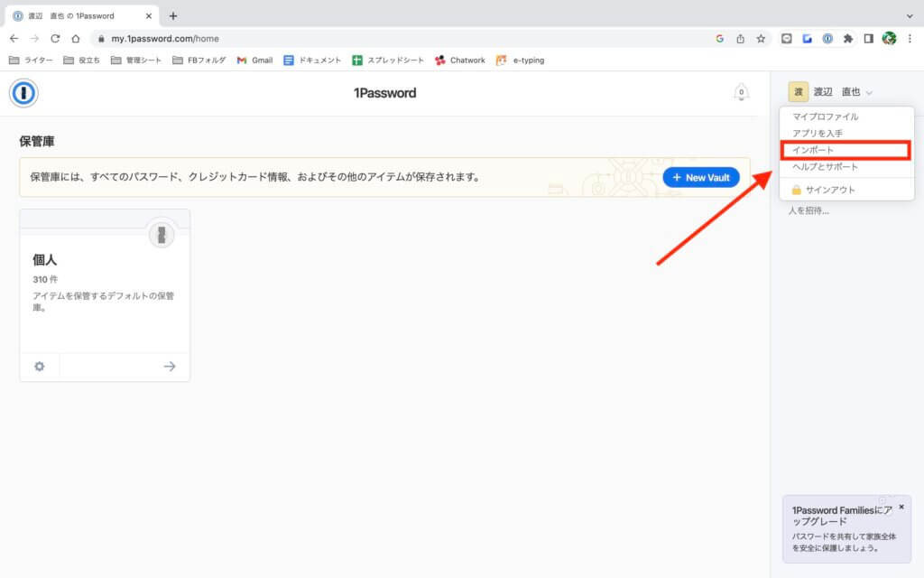The height and width of the screenshot is (578, 924).
Task: Select マイプロファイル from menu
Action: click(846, 117)
